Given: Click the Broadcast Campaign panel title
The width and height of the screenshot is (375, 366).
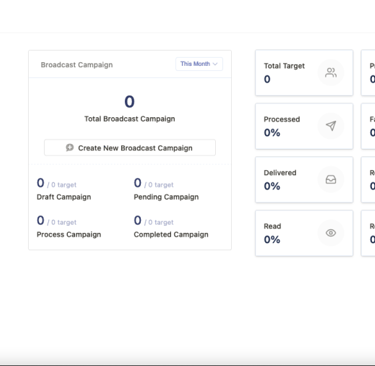Looking at the screenshot, I should pos(77,65).
